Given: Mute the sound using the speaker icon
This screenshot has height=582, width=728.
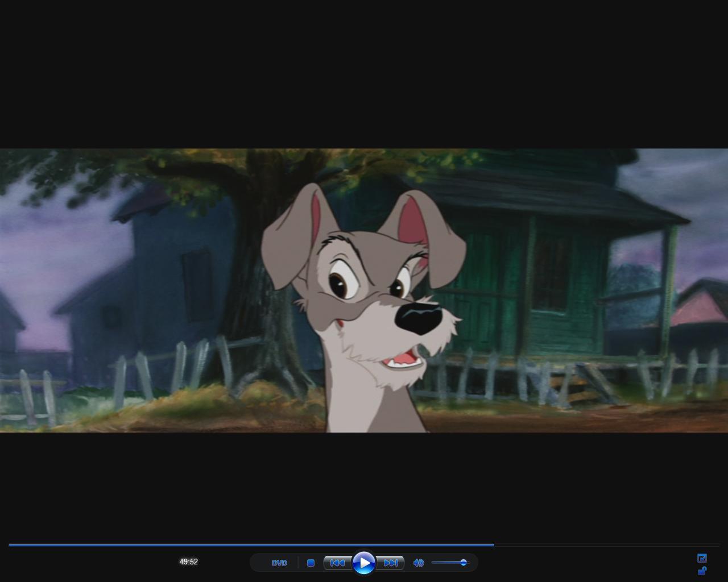Looking at the screenshot, I should click(419, 563).
